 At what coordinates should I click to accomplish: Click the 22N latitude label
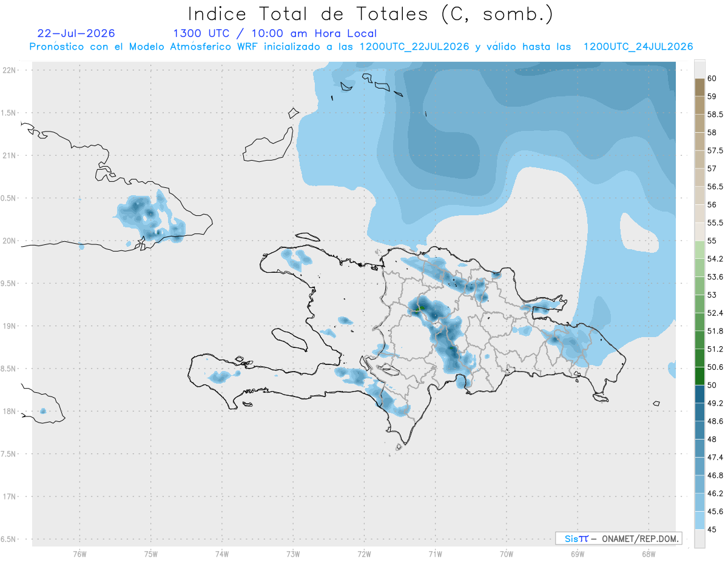(10, 70)
